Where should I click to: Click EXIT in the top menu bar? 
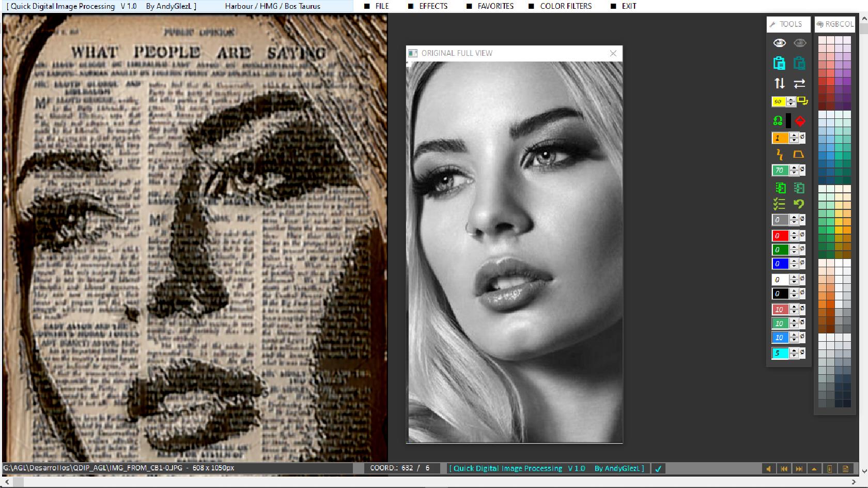click(629, 6)
